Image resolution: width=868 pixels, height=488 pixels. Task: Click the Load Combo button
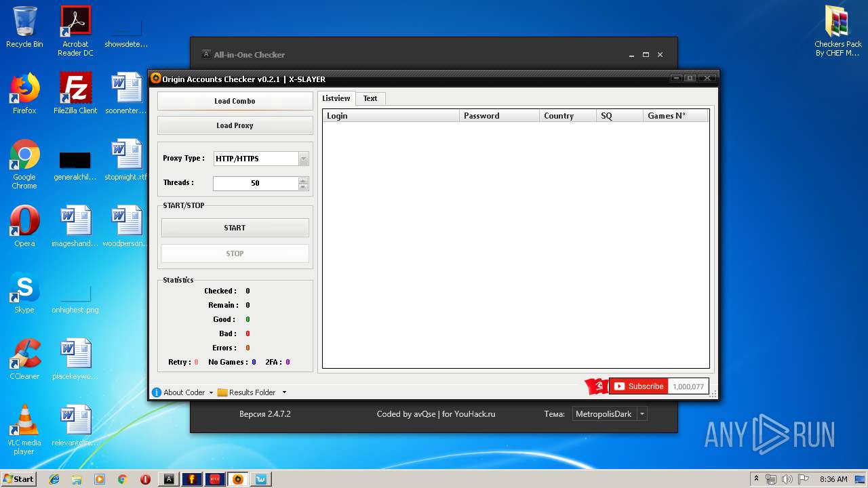coord(235,101)
